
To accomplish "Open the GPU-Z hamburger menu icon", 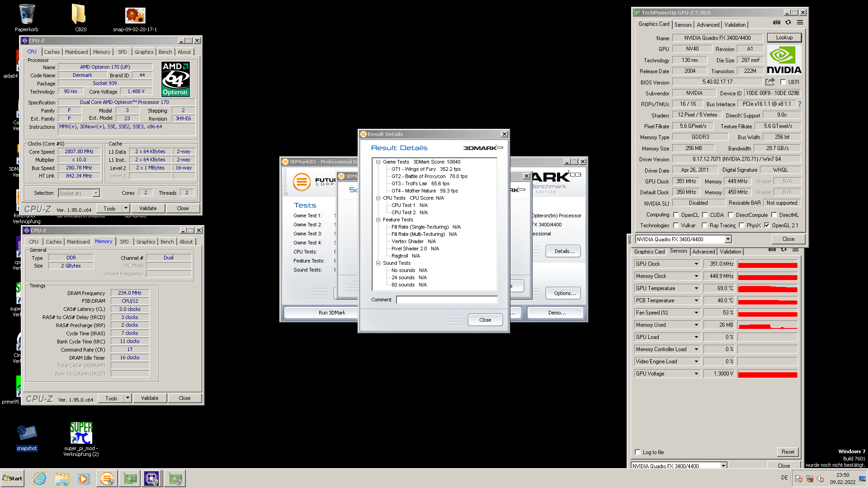I will click(800, 23).
